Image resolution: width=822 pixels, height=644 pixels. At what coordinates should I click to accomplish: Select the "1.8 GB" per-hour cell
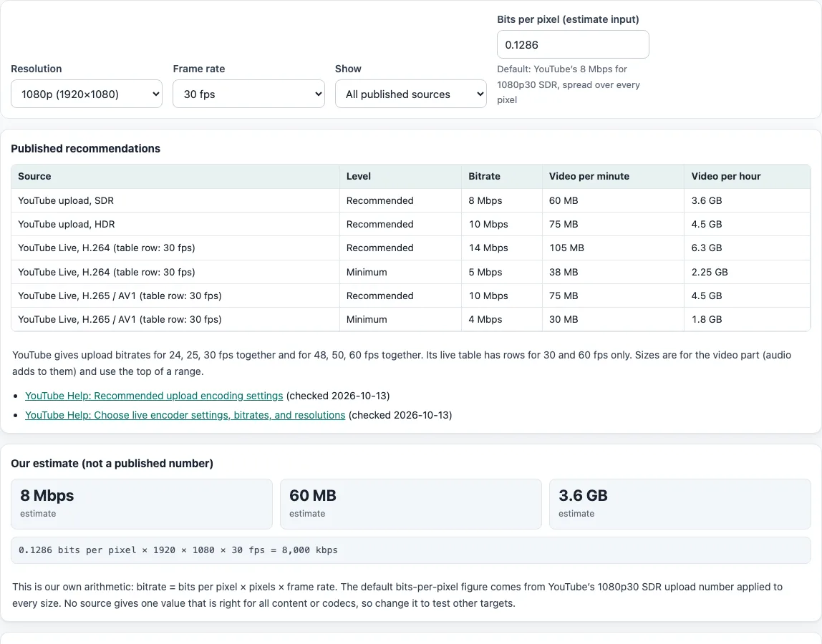coord(747,319)
